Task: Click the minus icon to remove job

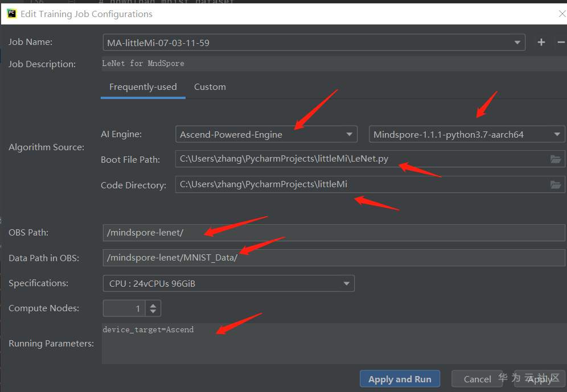Action: 561,42
